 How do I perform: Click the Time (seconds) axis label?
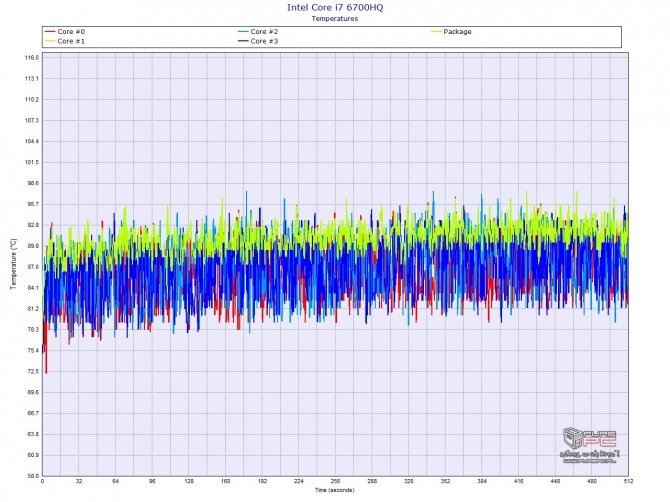pyautogui.click(x=335, y=490)
